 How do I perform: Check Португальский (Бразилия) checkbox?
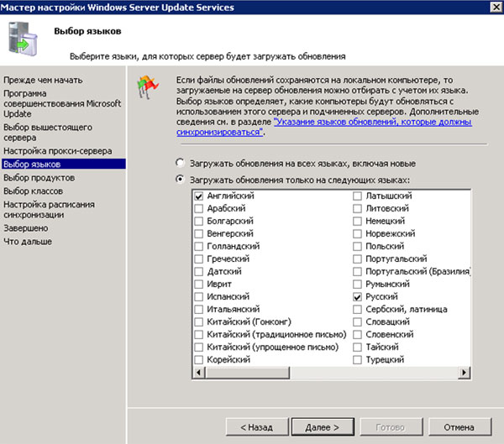click(357, 271)
